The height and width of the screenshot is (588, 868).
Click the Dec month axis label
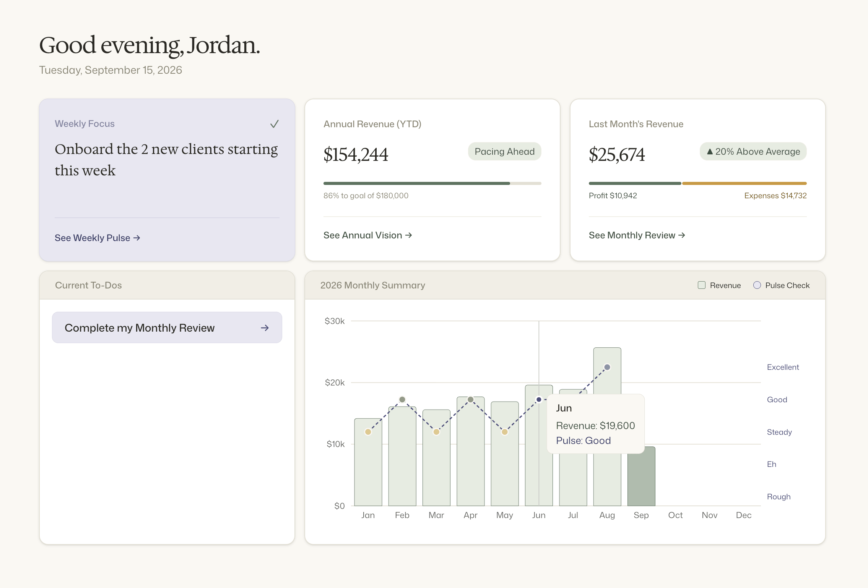coord(744,515)
